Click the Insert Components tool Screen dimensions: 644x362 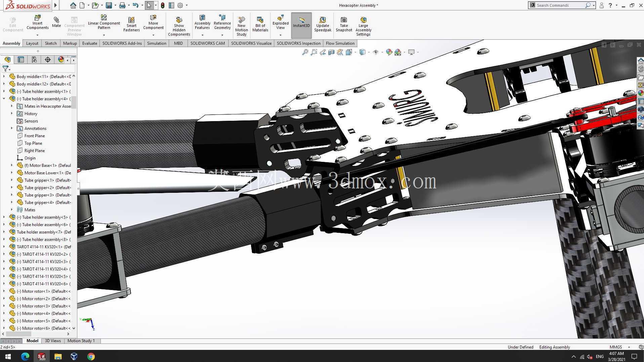pyautogui.click(x=37, y=23)
